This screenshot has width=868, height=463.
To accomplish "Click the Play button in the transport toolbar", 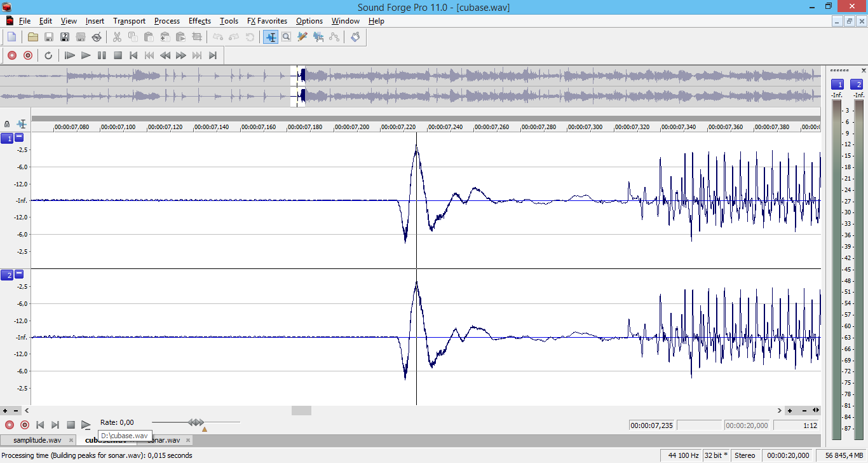I will pyautogui.click(x=86, y=55).
